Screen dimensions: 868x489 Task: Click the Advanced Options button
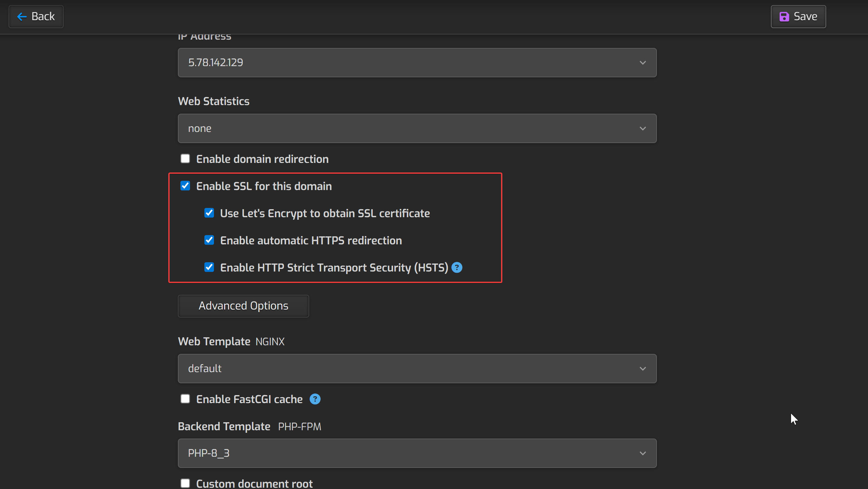point(243,306)
